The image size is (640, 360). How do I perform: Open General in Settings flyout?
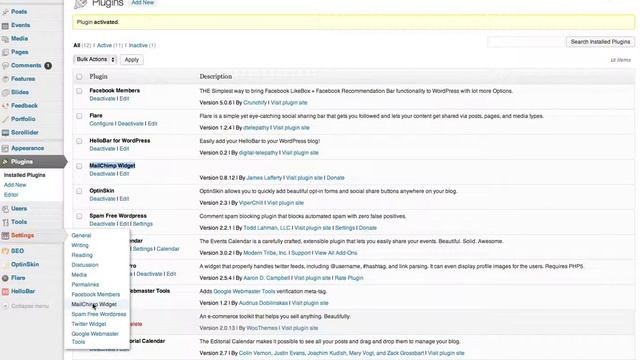[x=81, y=236]
